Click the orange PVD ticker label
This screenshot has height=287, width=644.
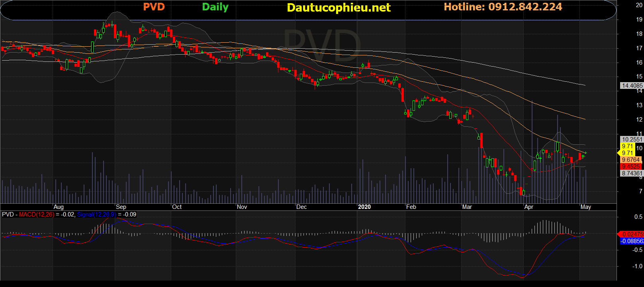tap(154, 7)
